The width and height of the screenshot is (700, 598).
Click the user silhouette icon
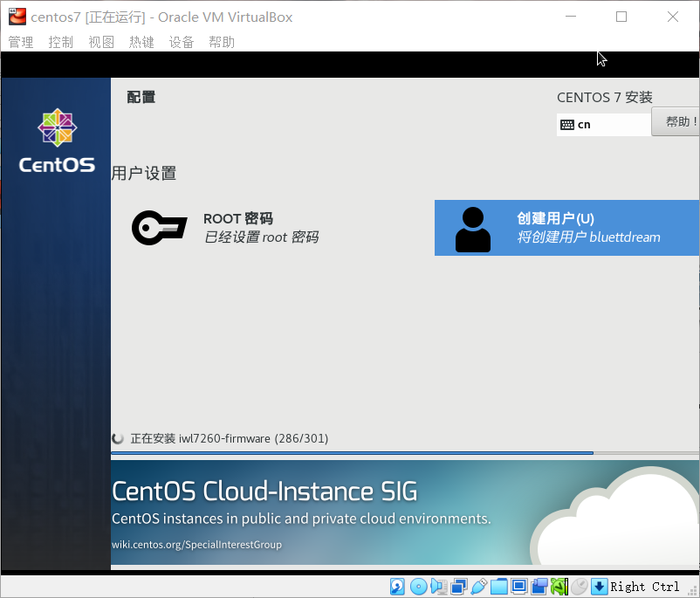473,230
